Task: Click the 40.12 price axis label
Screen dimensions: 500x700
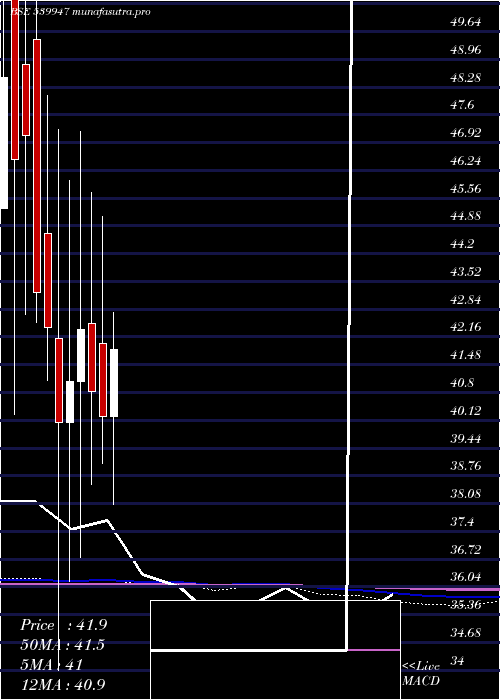Action: tap(466, 411)
